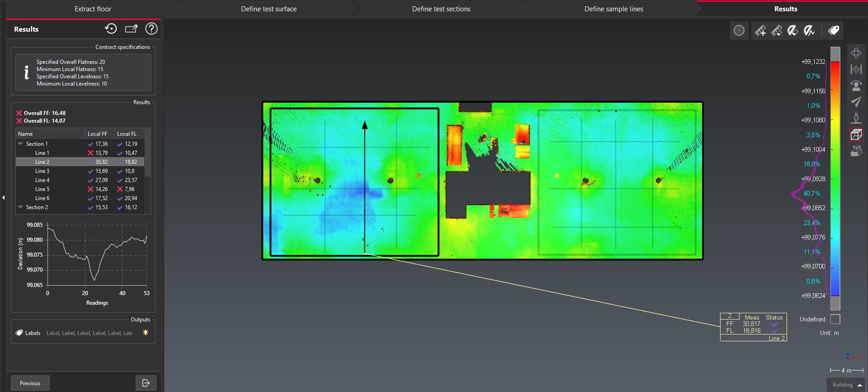Select the labels tag icon in top toolbar
Screen dimensions: 868x392
click(834, 30)
